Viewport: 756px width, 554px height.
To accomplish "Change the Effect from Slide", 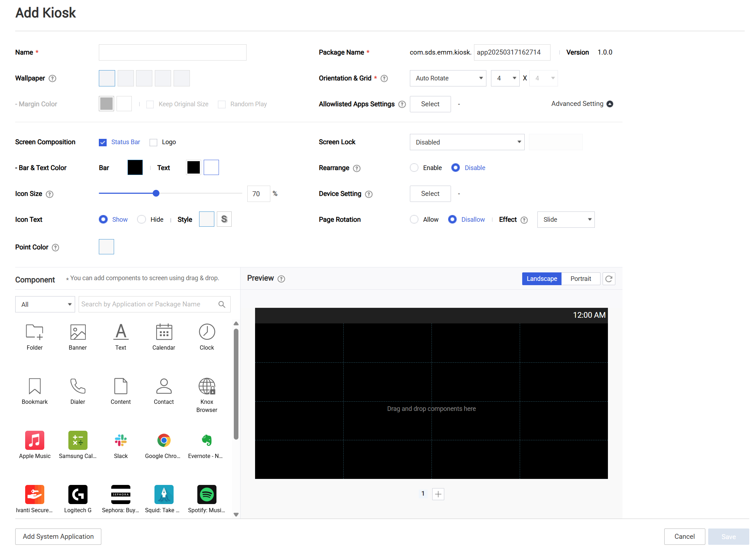I will [565, 219].
